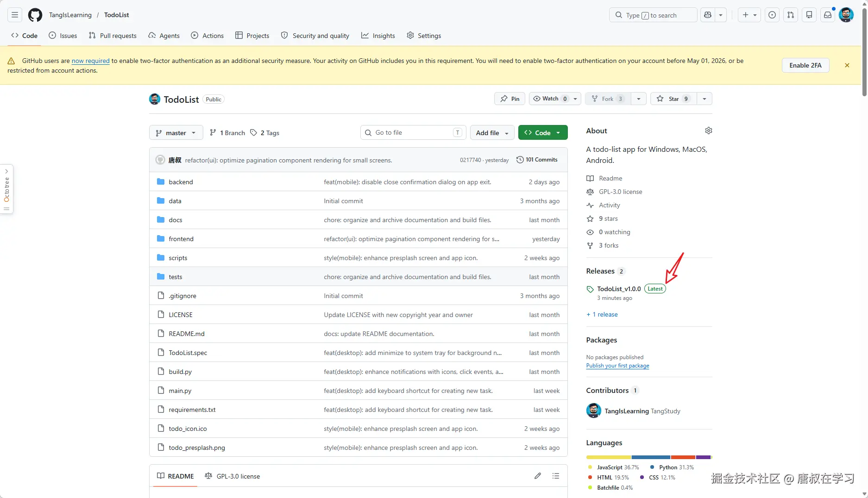868x498 pixels.
Task: Switch to the Actions tab
Action: click(x=208, y=36)
